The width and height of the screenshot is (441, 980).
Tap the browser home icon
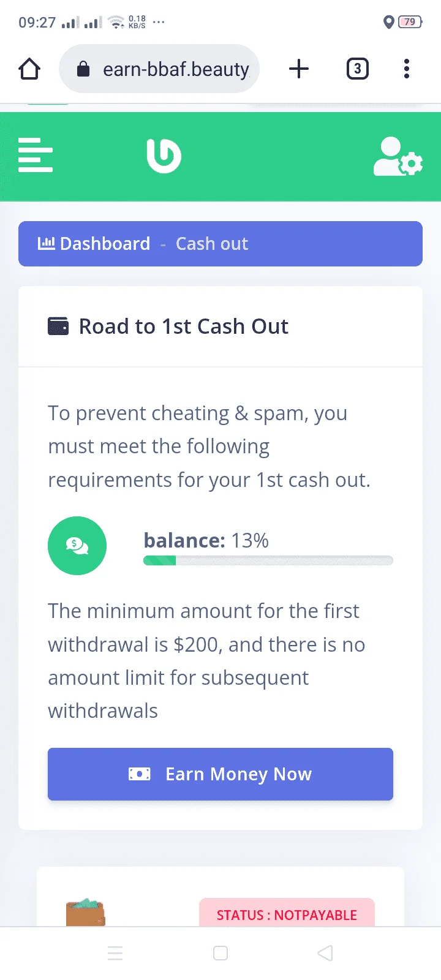(x=29, y=69)
